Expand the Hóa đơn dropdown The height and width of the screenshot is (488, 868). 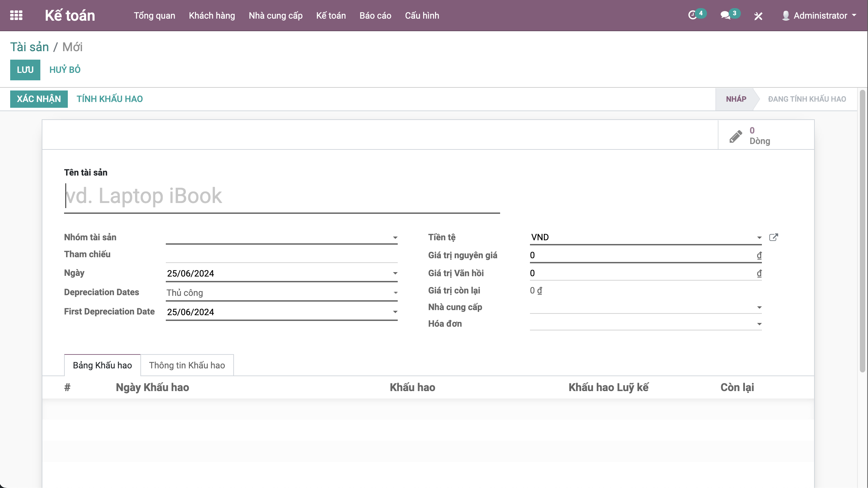click(759, 324)
